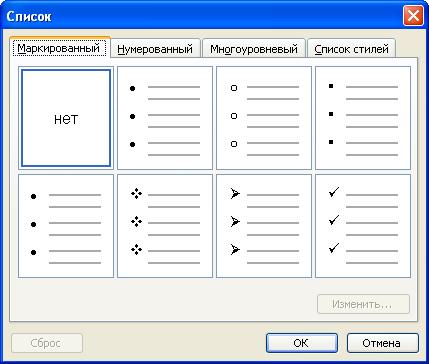Choose the hollow circle bullet style

[264, 118]
